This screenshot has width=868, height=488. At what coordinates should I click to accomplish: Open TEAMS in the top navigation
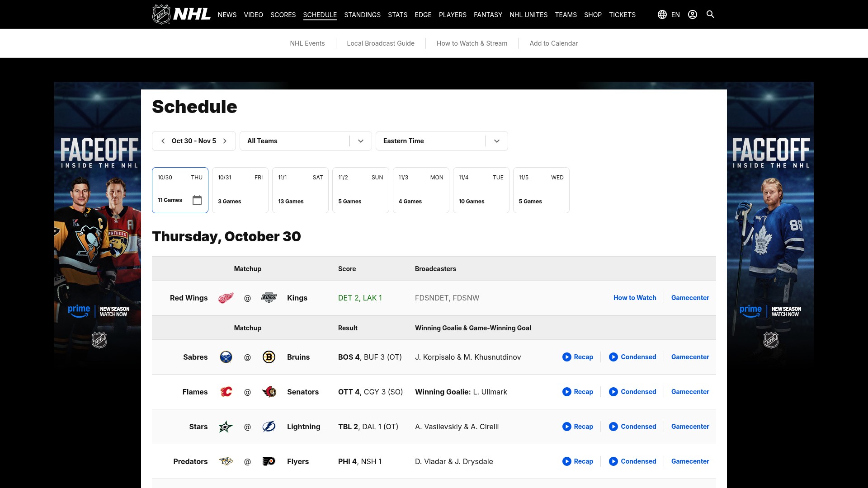point(566,15)
